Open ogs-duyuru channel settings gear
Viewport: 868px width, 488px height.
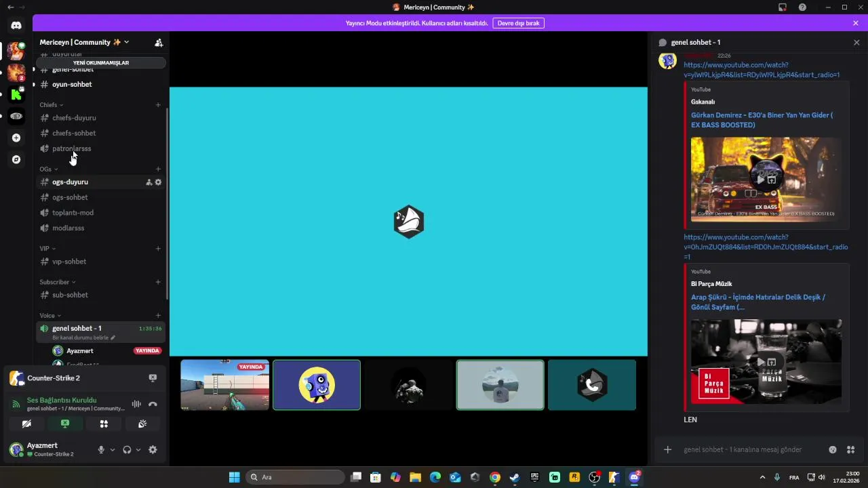click(x=159, y=182)
